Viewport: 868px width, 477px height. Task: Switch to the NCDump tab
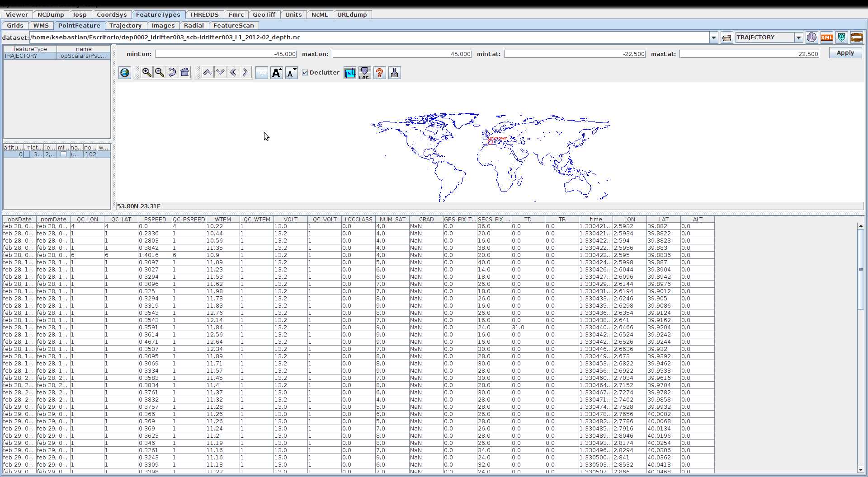pyautogui.click(x=51, y=14)
